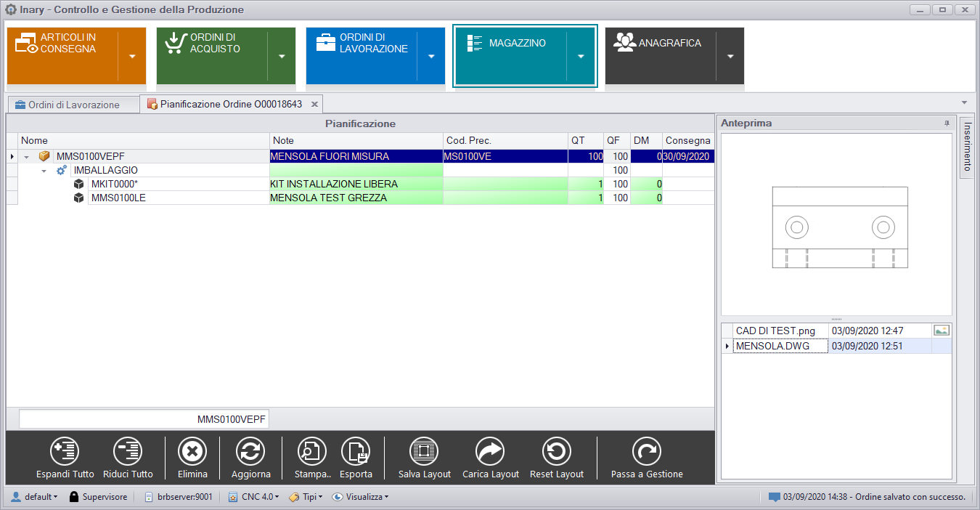This screenshot has width=980, height=510.
Task: Save the grid with Salva Layout
Action: click(424, 452)
